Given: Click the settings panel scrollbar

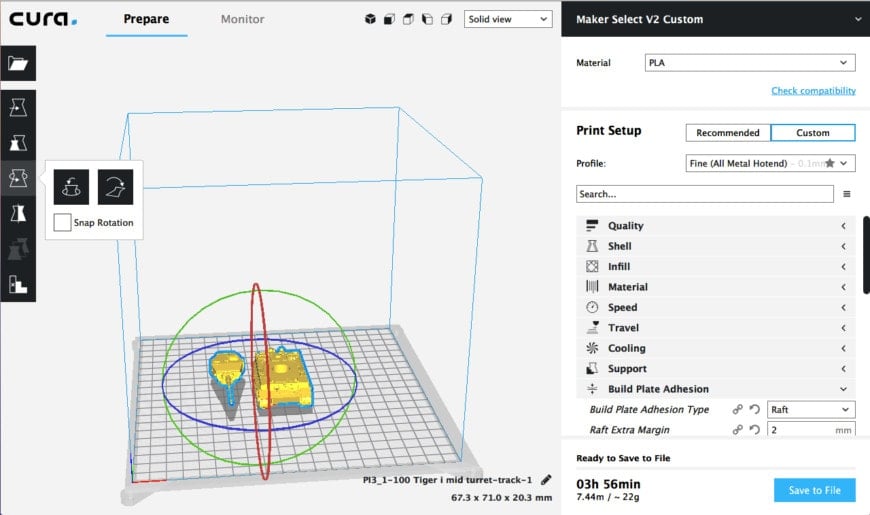Looking at the screenshot, I should (866, 255).
